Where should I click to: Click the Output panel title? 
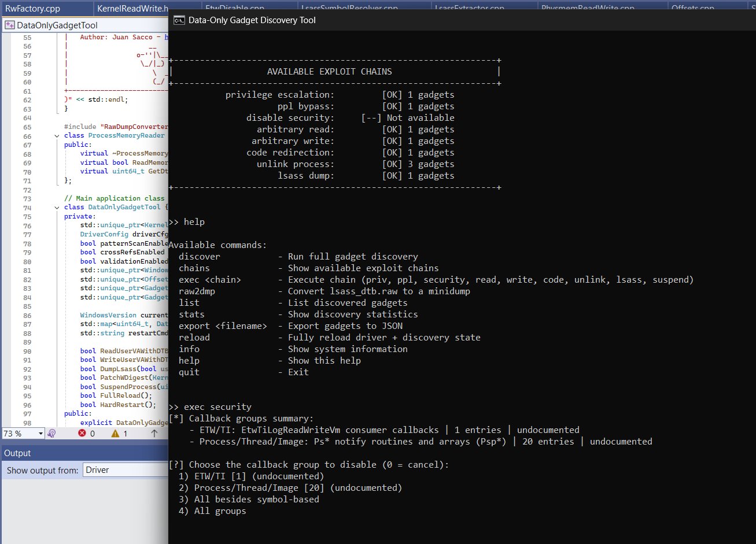click(x=17, y=453)
